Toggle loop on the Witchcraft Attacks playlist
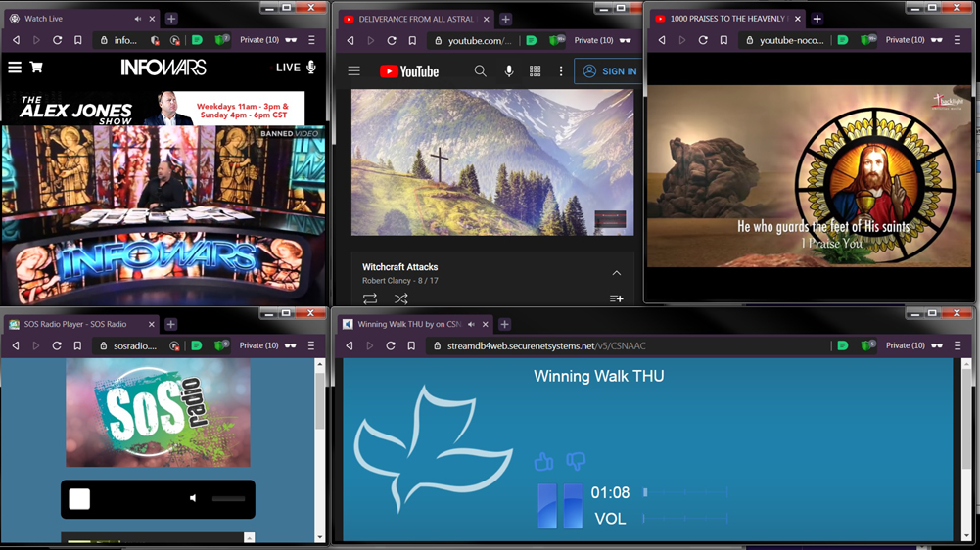Viewport: 980px width, 550px height. pos(370,298)
